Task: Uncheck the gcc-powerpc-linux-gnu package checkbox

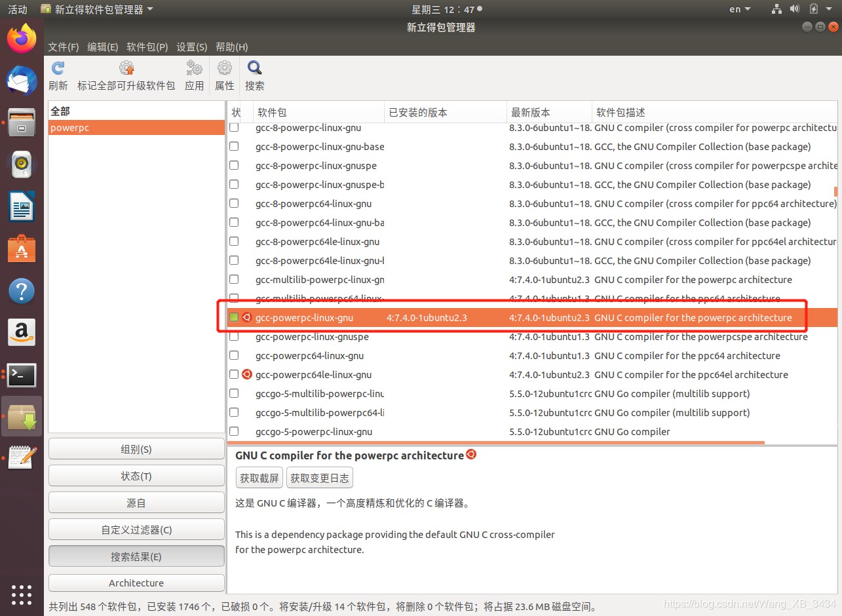Action: 234,317
